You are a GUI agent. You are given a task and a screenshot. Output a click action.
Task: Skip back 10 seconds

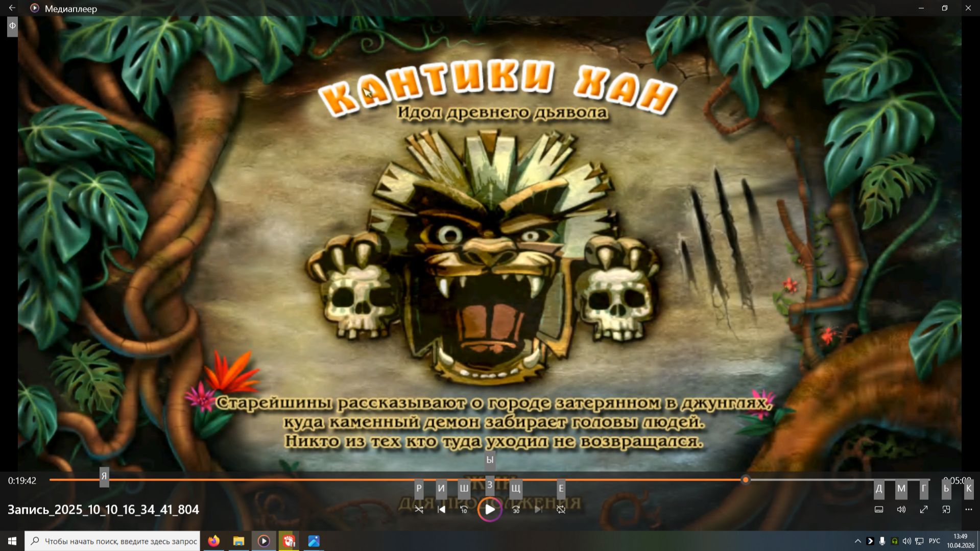[464, 510]
